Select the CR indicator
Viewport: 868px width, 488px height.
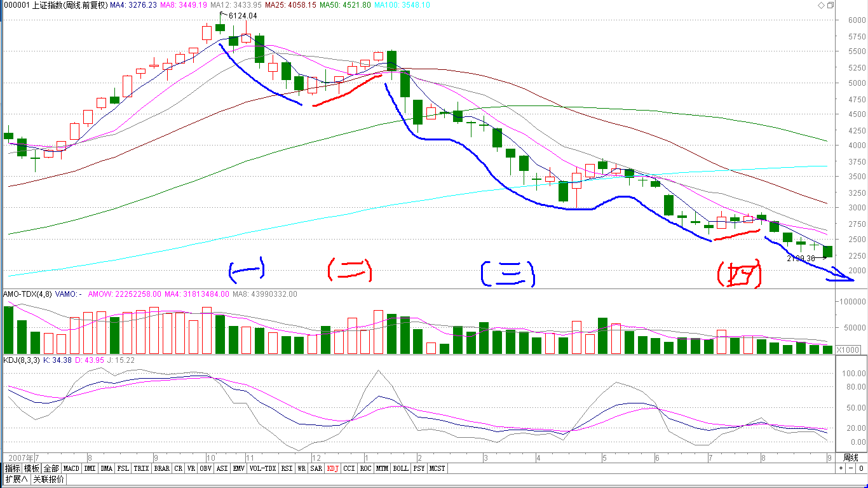pyautogui.click(x=178, y=468)
